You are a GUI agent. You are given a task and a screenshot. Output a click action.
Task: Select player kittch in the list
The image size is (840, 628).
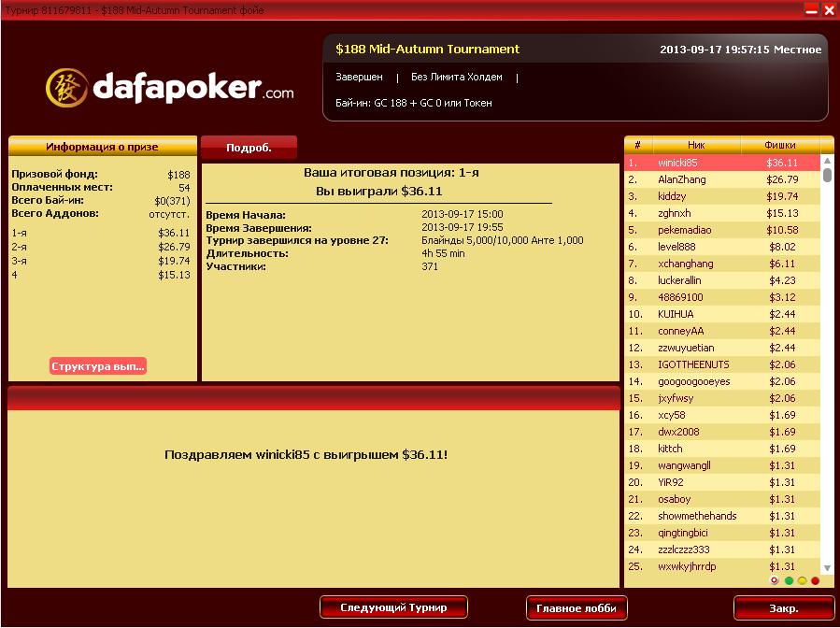click(x=722, y=449)
